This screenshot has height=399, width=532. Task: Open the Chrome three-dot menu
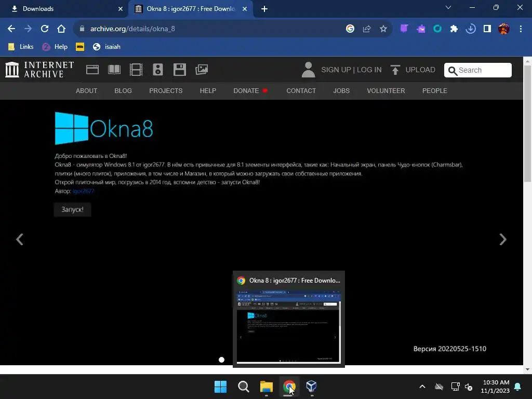pyautogui.click(x=521, y=29)
